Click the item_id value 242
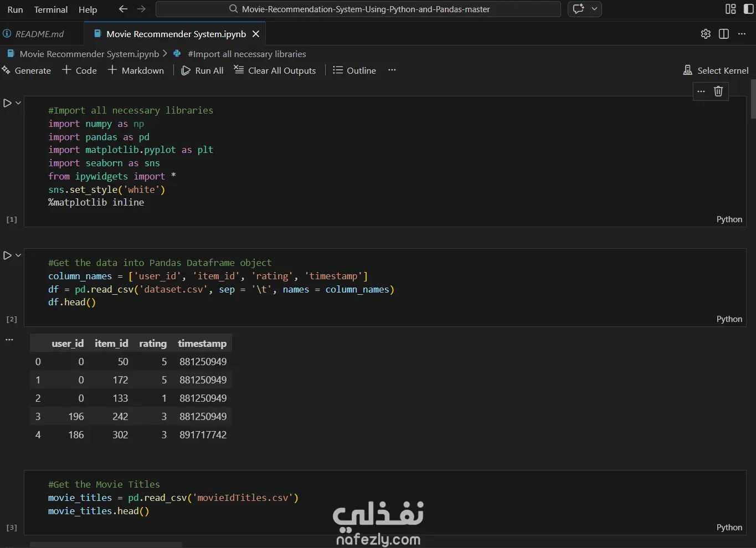 (x=120, y=417)
